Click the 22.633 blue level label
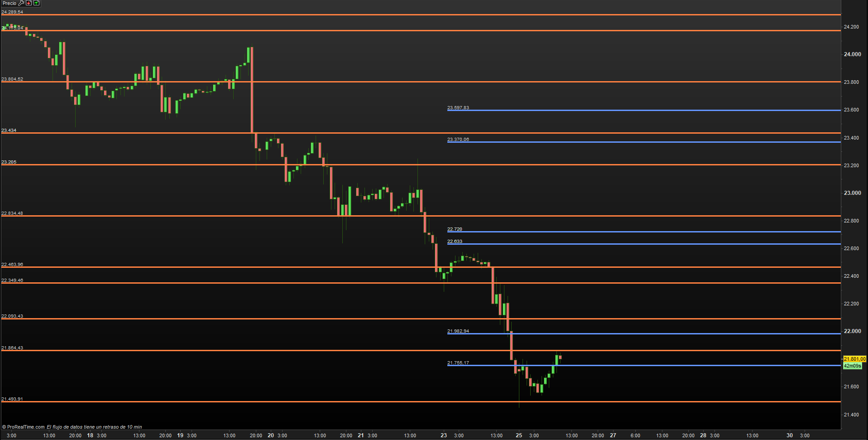Image resolution: width=868 pixels, height=440 pixels. (455, 242)
